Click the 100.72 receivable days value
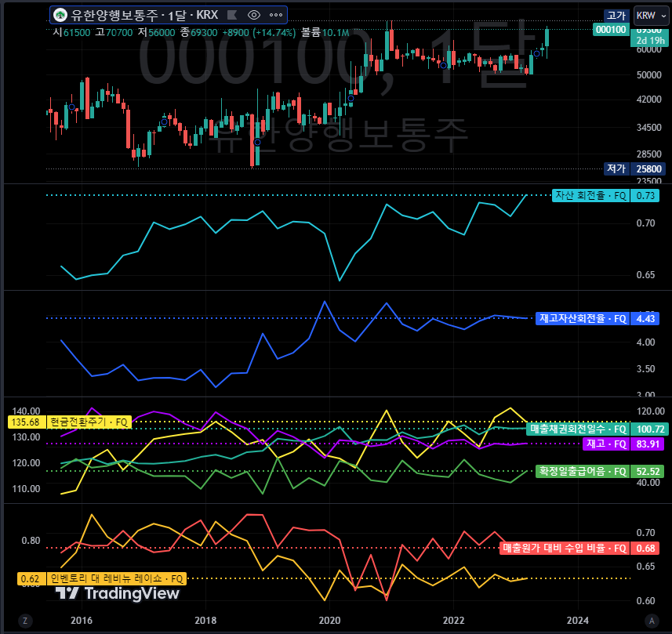672x634 pixels. [650, 429]
